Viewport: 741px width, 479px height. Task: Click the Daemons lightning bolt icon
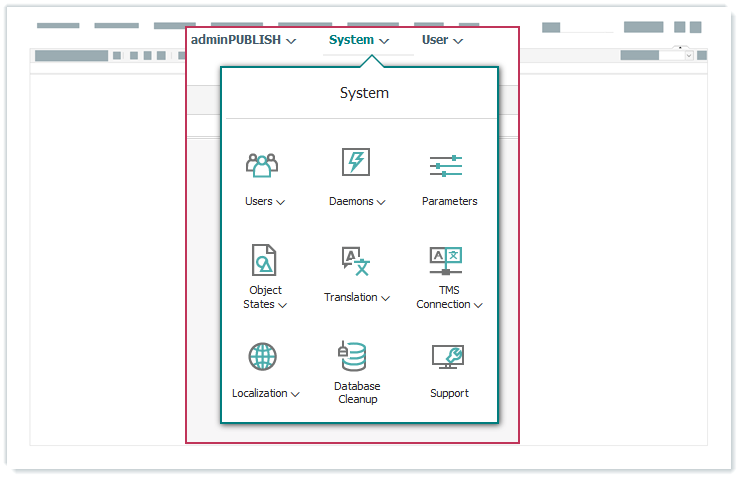(x=355, y=163)
